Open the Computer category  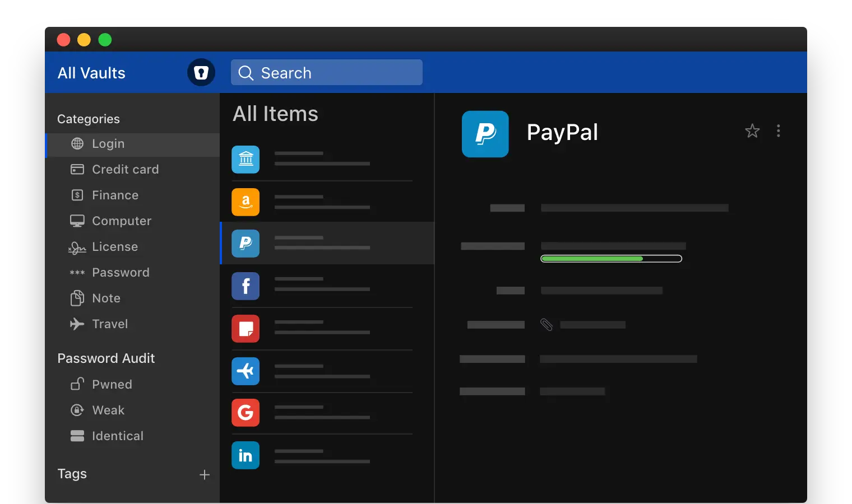tap(121, 221)
